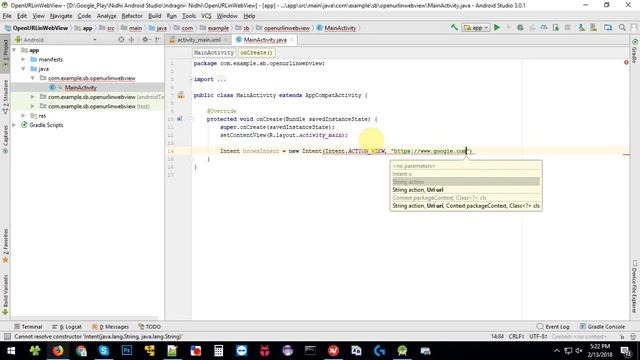Toggle tool window buttons icon in status bar
The image size is (640, 360).
[7, 336]
